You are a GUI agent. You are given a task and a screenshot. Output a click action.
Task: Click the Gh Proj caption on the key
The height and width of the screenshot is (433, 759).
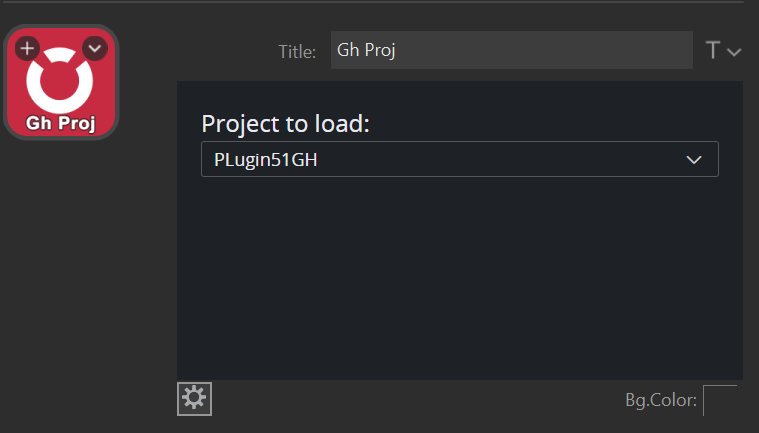(61, 124)
